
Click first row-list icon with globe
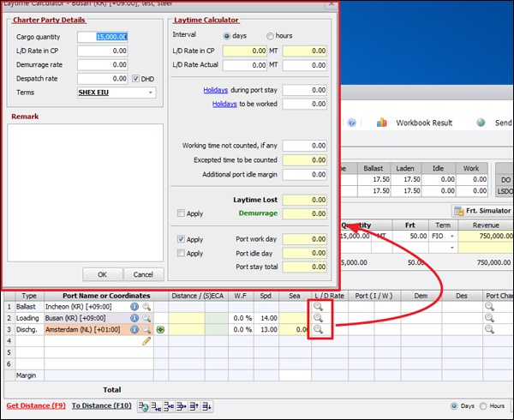click(143, 406)
